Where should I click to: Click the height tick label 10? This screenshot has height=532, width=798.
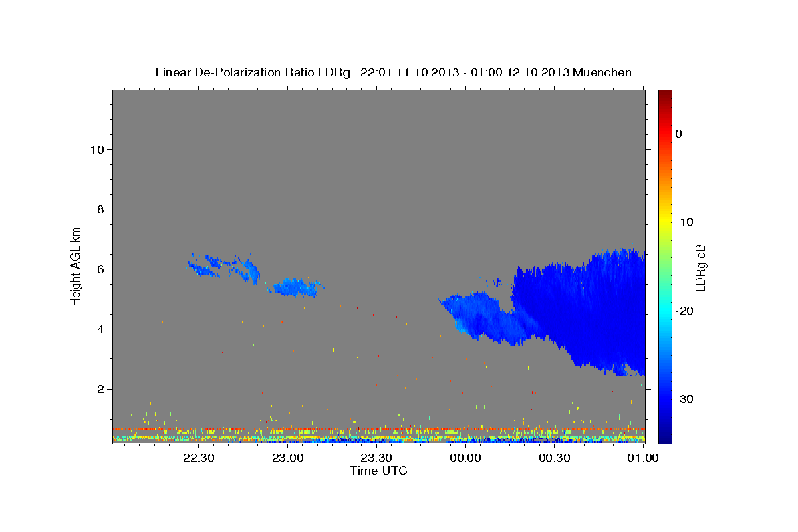click(97, 149)
